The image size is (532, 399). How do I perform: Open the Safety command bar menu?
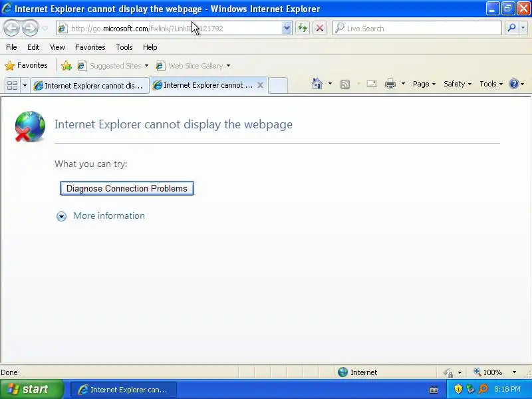click(x=458, y=84)
